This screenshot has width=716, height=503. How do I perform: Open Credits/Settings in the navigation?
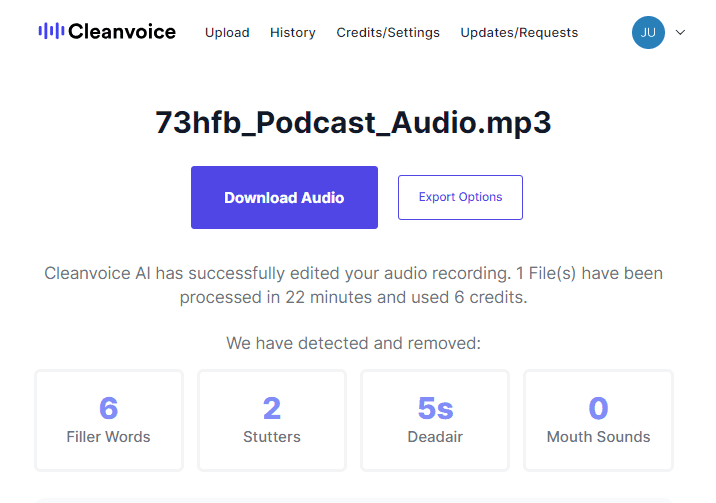[x=388, y=33]
